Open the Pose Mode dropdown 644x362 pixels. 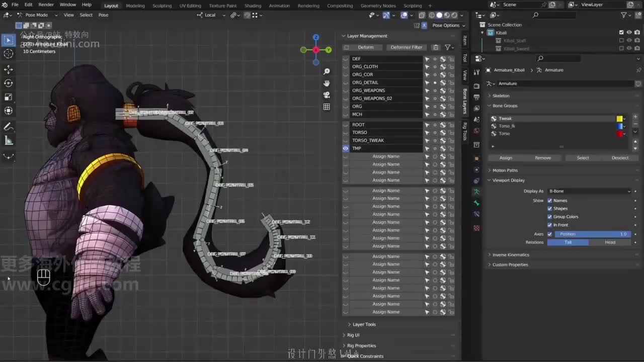(x=37, y=15)
